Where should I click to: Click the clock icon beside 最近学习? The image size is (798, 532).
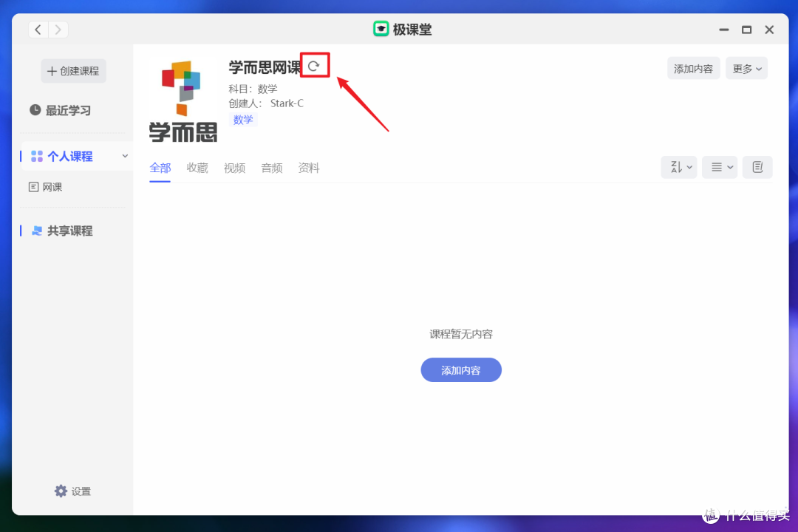[x=35, y=110]
